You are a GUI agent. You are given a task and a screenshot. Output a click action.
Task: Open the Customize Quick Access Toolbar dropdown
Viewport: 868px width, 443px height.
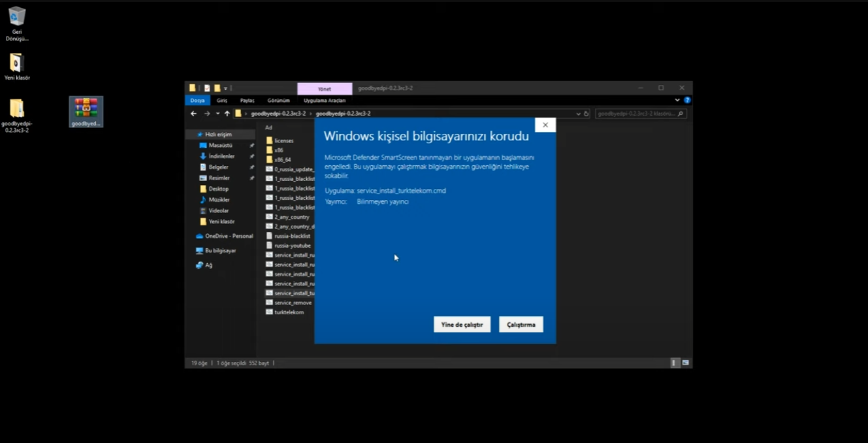(226, 88)
